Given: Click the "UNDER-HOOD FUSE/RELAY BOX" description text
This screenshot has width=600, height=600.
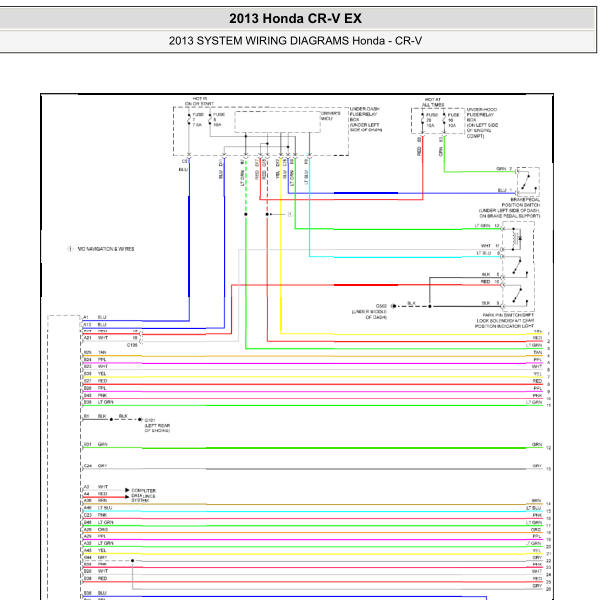Looking at the screenshot, I should pos(482,122).
